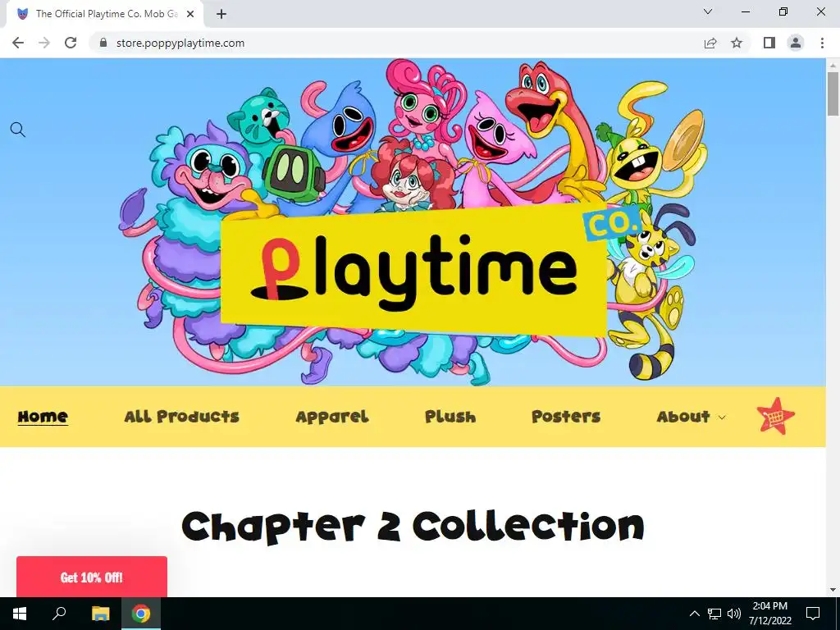Open the taskbar clock and date

pyautogui.click(x=769, y=614)
